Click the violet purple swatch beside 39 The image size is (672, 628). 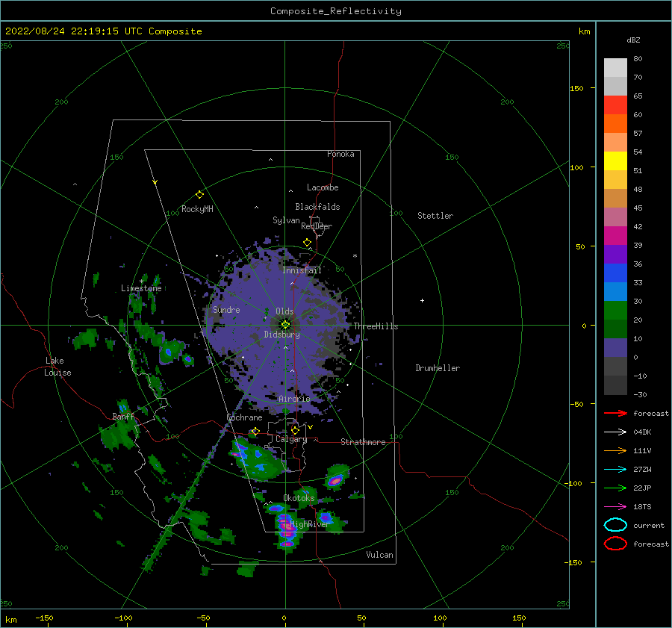tap(615, 254)
